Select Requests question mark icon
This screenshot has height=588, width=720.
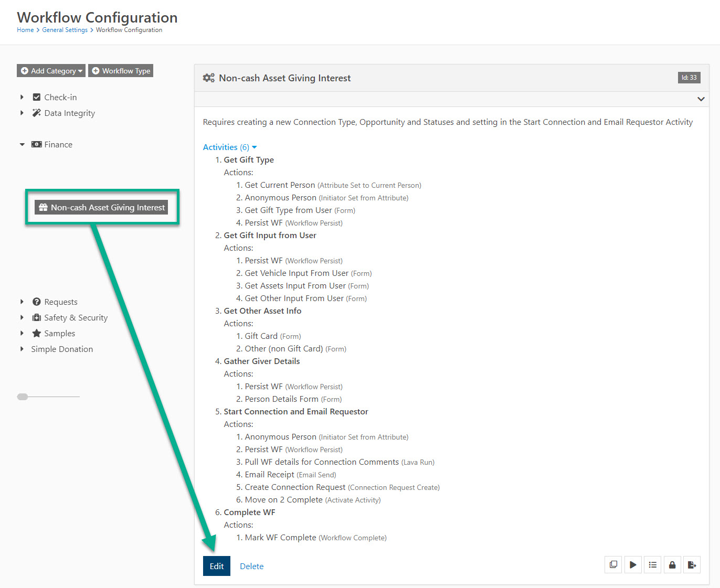point(37,302)
